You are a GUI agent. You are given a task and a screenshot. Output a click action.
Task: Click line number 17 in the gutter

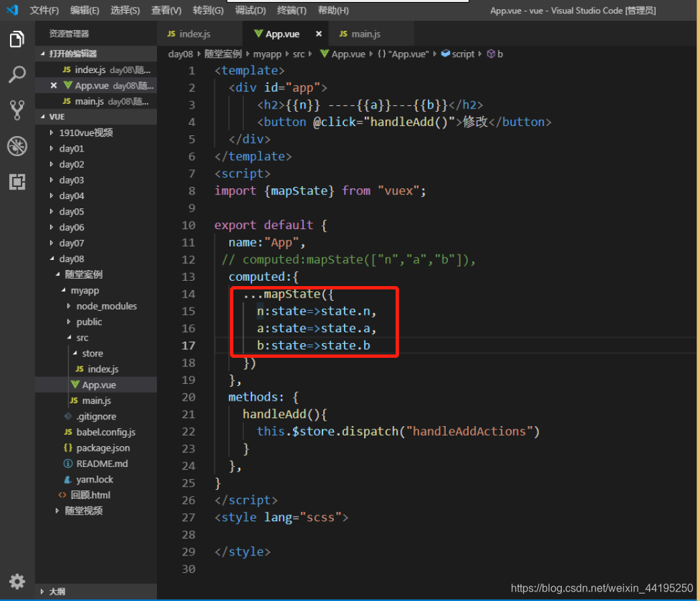click(188, 346)
